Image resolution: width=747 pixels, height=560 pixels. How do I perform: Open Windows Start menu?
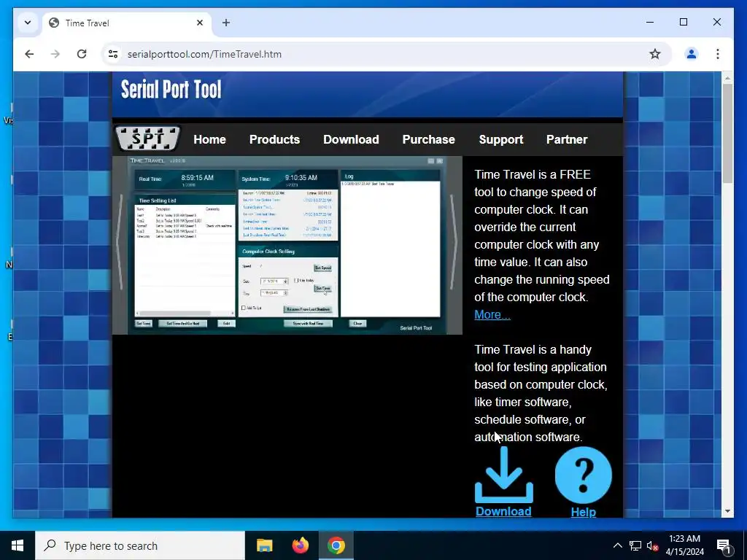(x=18, y=545)
